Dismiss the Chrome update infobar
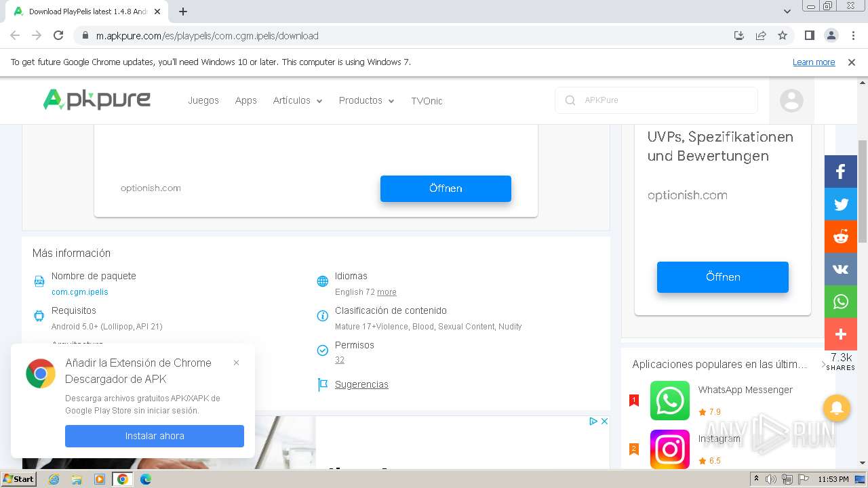 coord(852,62)
